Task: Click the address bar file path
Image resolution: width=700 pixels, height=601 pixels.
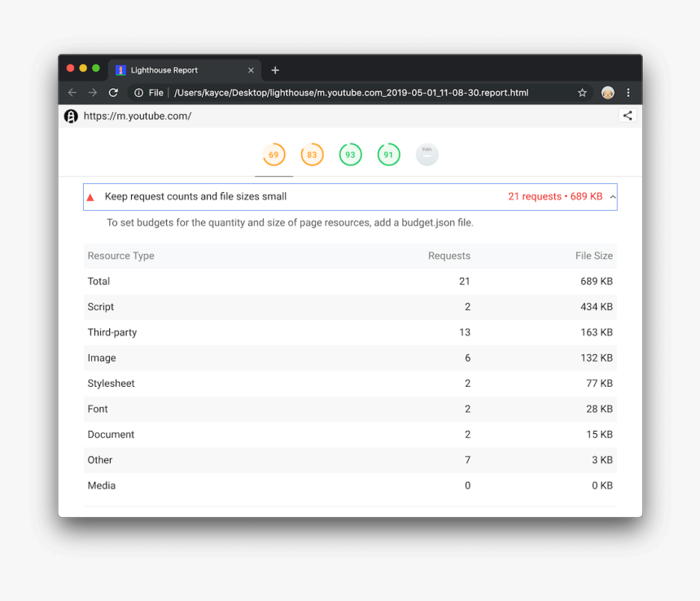Action: 352,92
